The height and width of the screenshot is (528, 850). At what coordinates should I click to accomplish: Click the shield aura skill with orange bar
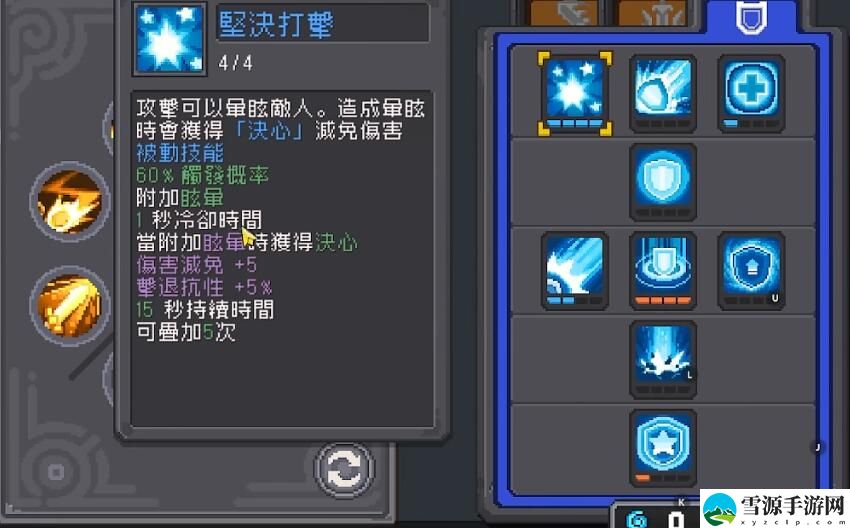click(662, 270)
